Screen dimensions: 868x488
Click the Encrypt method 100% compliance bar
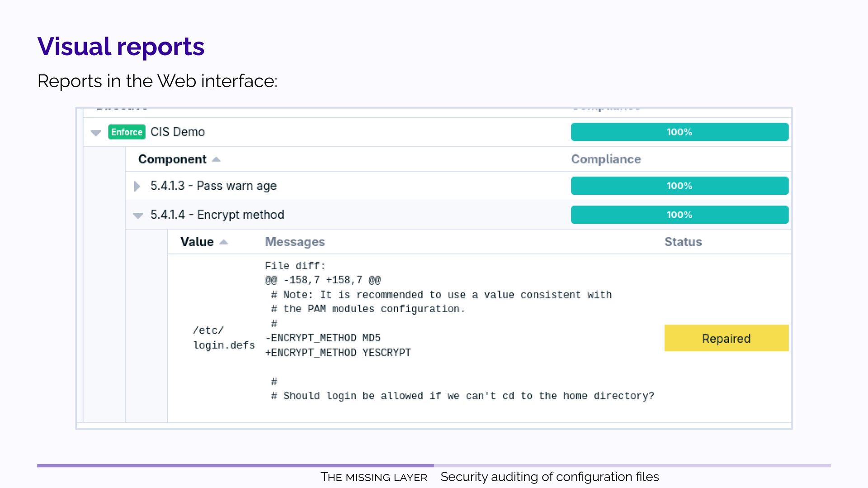679,215
